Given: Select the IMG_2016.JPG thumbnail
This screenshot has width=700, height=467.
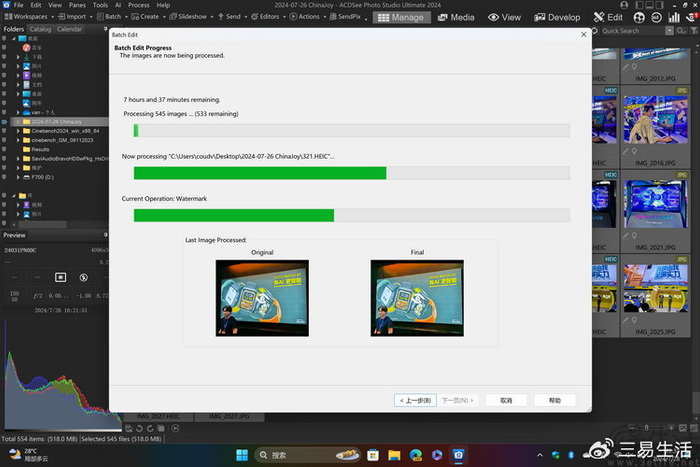Looking at the screenshot, I should pyautogui.click(x=655, y=126).
